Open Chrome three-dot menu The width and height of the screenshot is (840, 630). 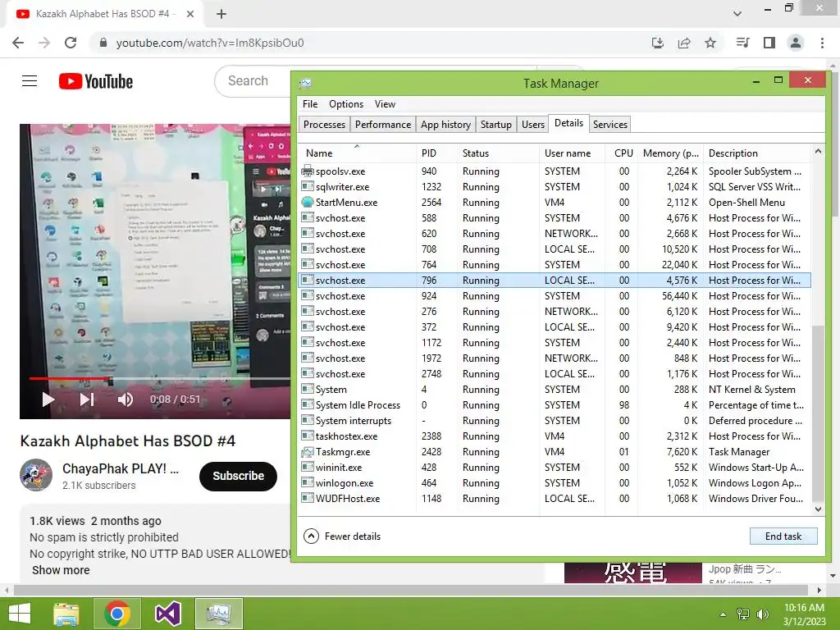coord(822,43)
